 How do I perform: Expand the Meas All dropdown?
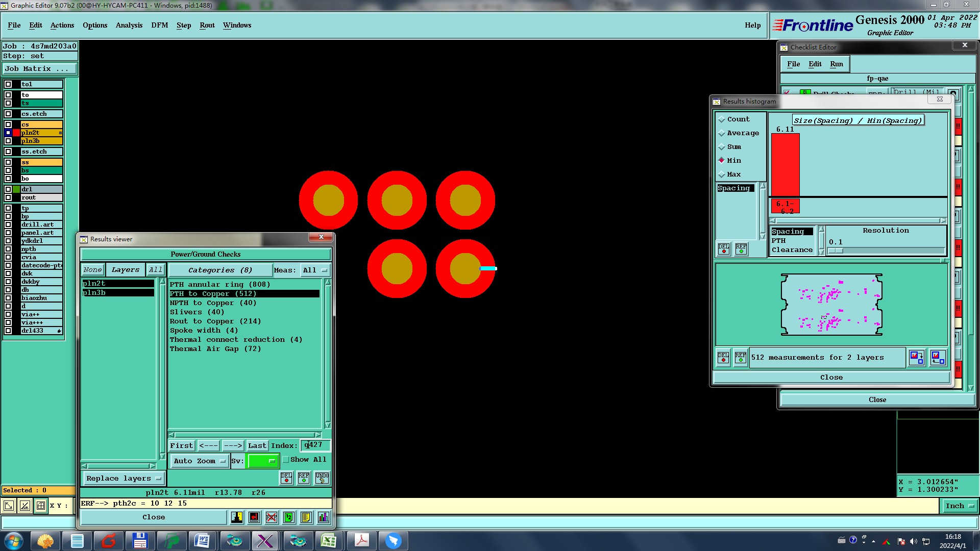315,270
